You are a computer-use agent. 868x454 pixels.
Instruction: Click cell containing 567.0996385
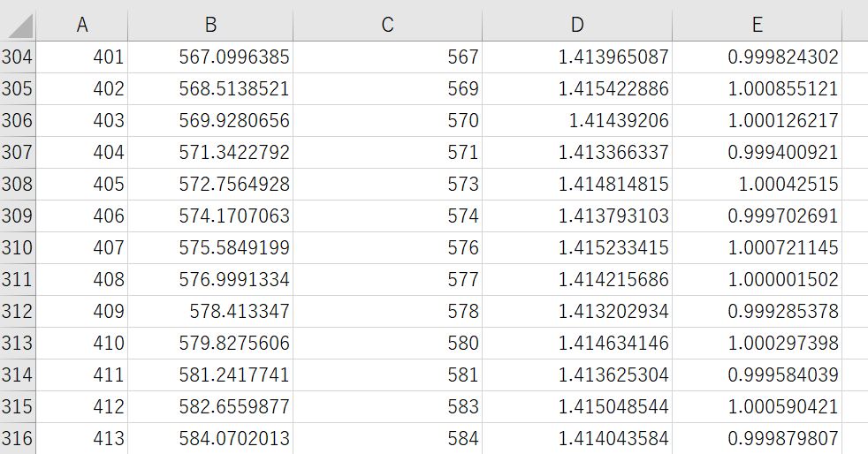[x=210, y=57]
